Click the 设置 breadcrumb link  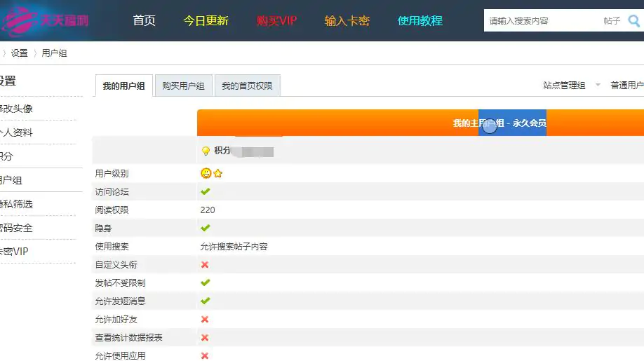point(20,53)
